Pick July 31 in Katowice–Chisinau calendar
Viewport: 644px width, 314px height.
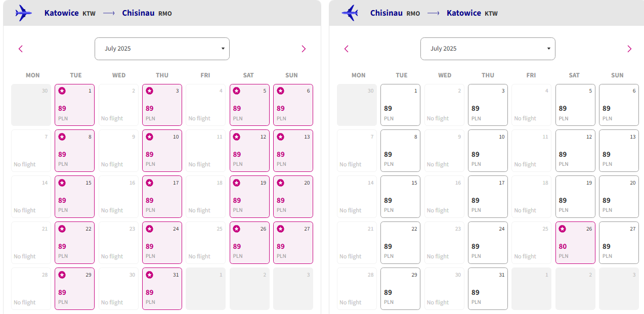pos(162,289)
